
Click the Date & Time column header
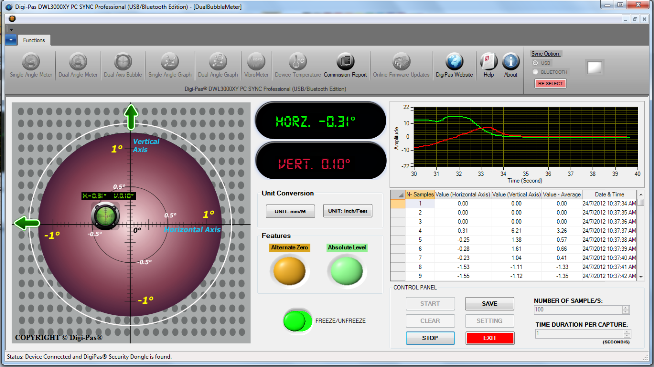pyautogui.click(x=609, y=194)
